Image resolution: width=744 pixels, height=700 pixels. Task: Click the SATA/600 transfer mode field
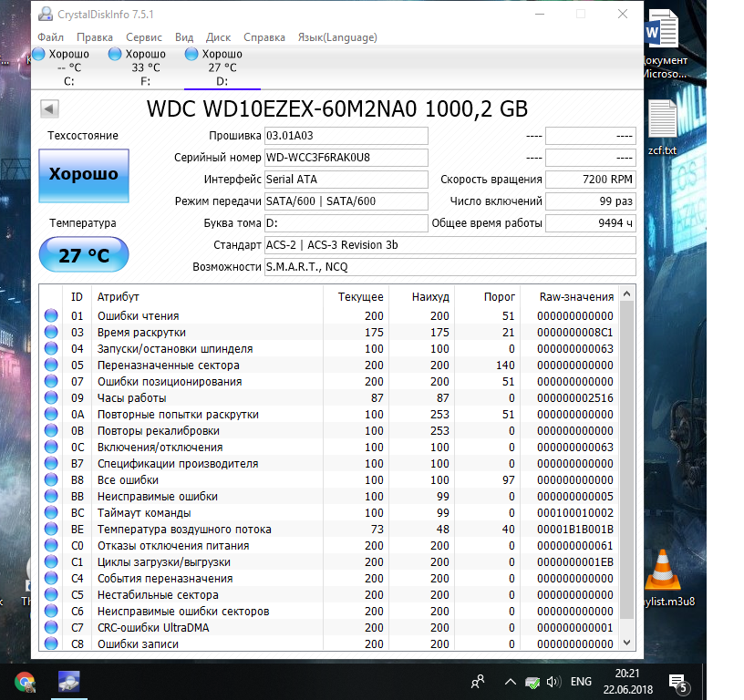pyautogui.click(x=346, y=201)
